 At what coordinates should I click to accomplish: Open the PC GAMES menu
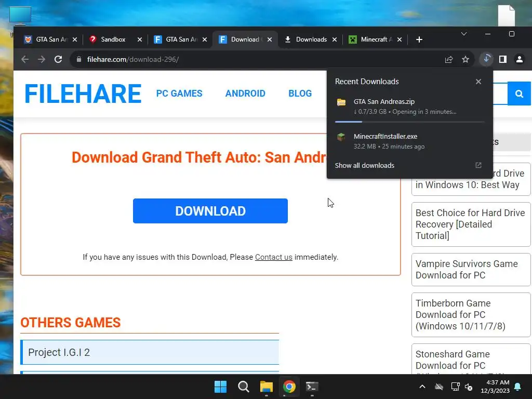(x=179, y=94)
